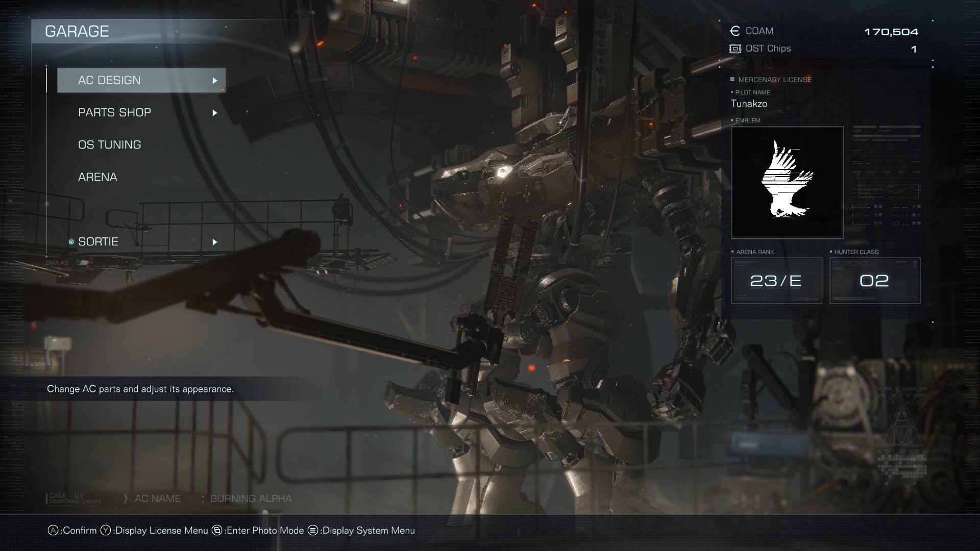Expand the PARTS SHOP arrow
980x551 pixels.
tap(215, 113)
